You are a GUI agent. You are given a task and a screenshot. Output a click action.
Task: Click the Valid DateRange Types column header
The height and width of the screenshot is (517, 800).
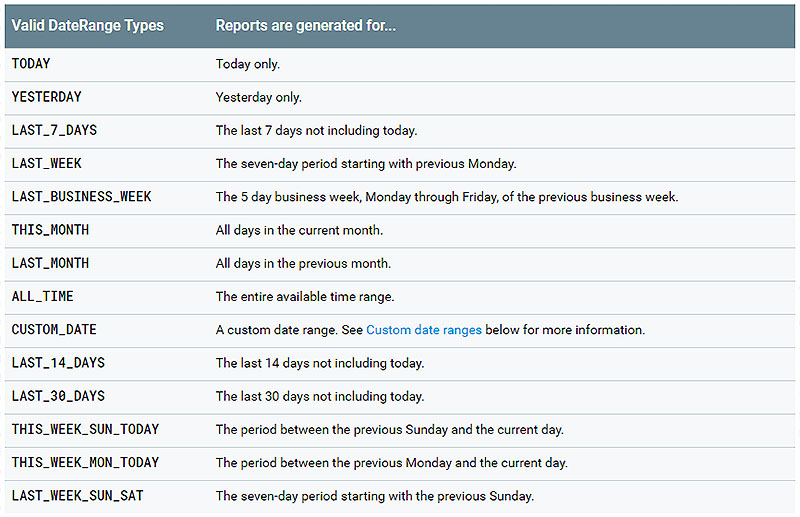(x=88, y=25)
